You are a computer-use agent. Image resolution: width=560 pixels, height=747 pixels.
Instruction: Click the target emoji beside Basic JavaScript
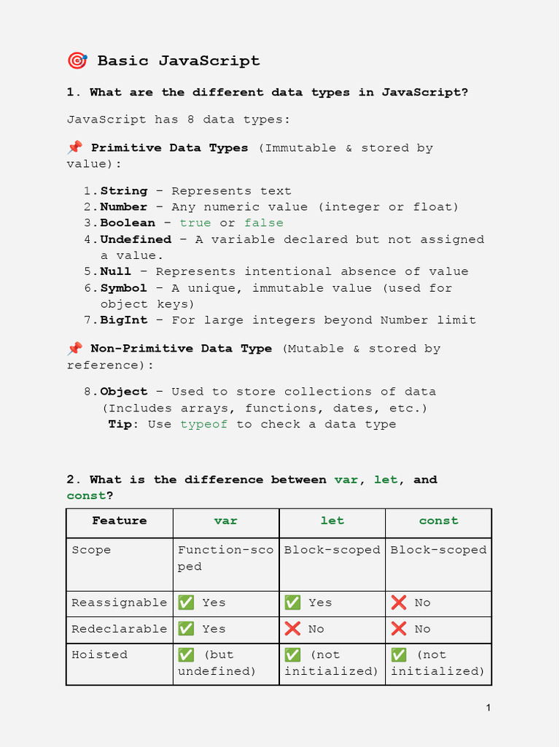(77, 61)
